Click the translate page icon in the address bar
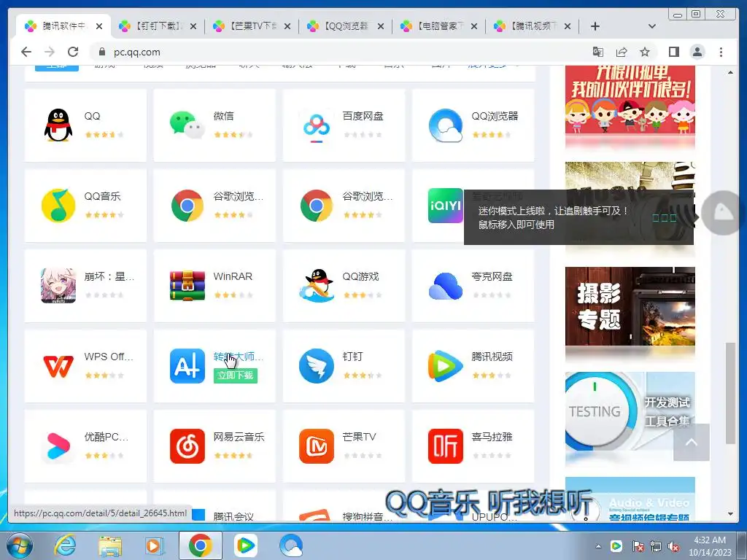The image size is (747, 560). pos(598,52)
